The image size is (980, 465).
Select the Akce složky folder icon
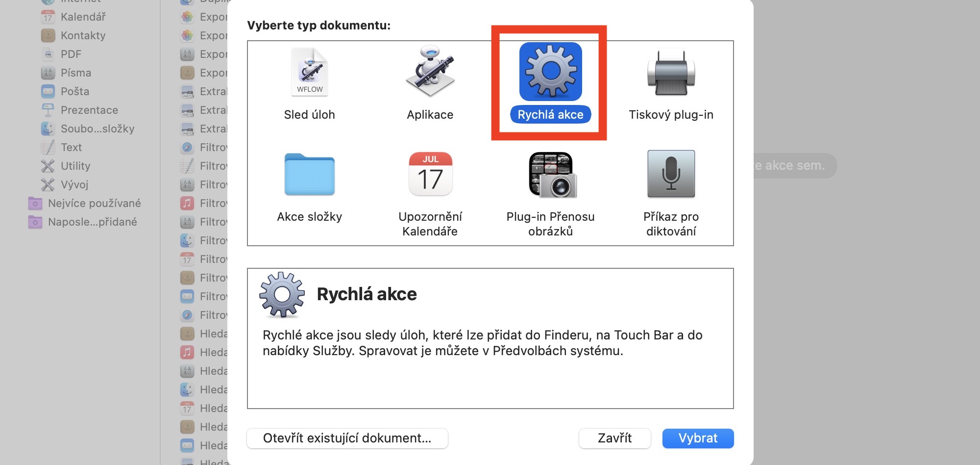coord(310,175)
